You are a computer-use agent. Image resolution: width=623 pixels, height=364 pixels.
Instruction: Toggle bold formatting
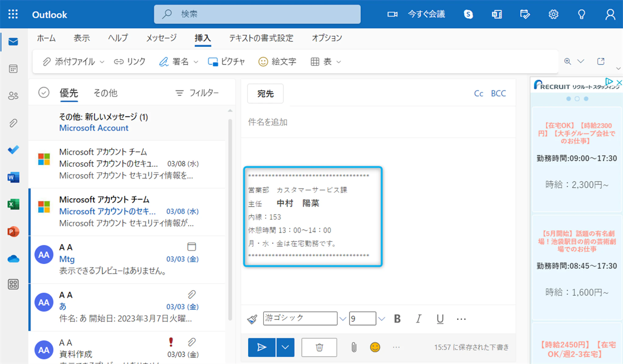pyautogui.click(x=397, y=319)
